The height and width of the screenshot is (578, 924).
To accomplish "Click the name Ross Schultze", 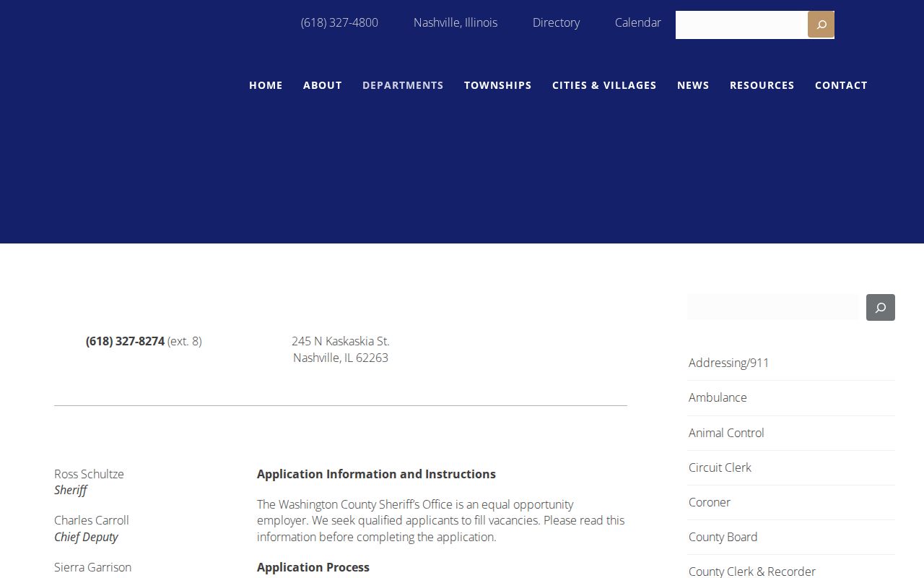I will [89, 474].
